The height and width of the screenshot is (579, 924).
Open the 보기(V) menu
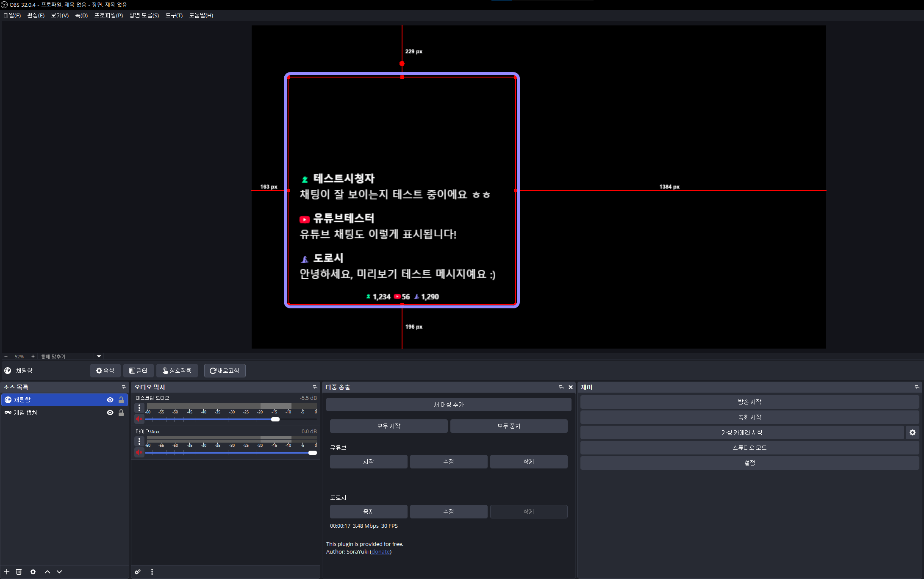[60, 15]
